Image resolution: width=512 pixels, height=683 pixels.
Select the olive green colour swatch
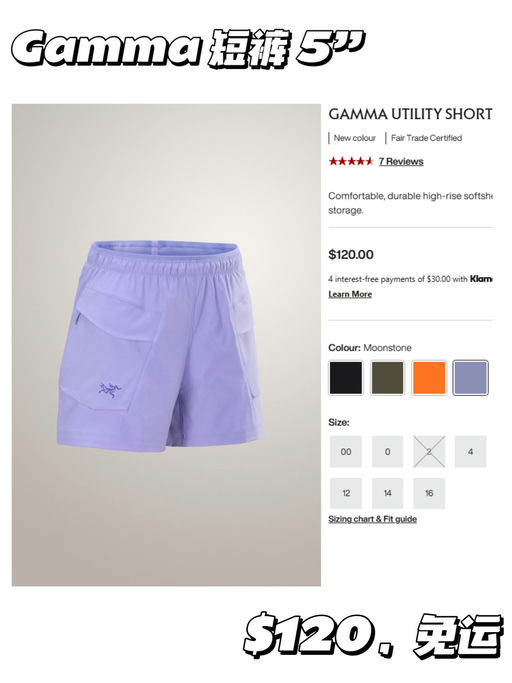click(387, 377)
